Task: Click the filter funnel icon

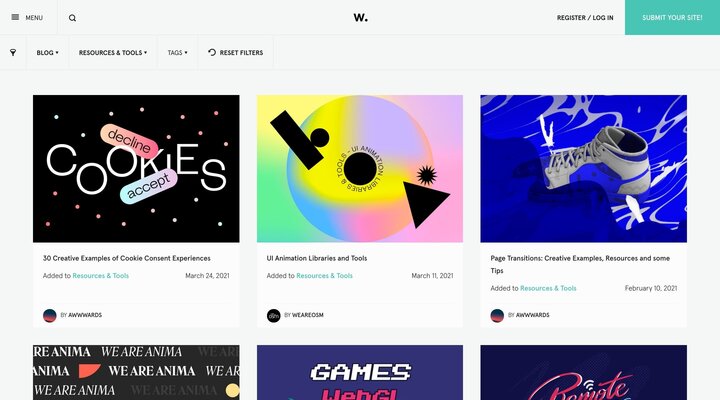Action: (x=13, y=52)
